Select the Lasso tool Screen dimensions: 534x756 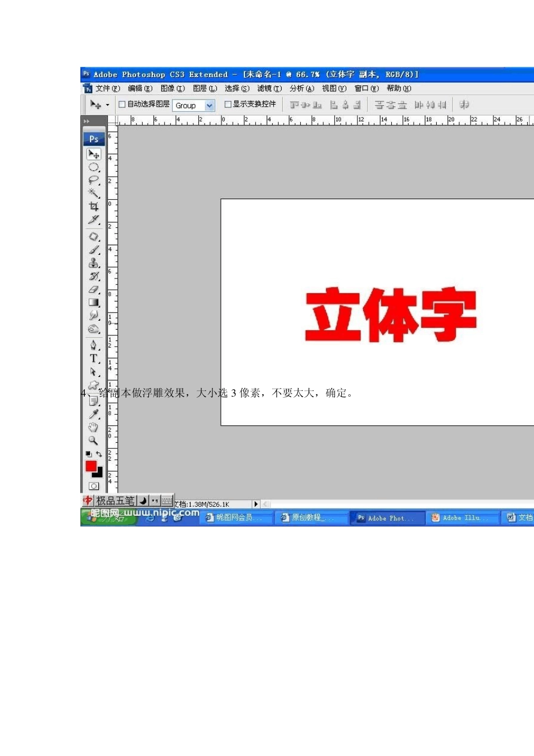[93, 181]
